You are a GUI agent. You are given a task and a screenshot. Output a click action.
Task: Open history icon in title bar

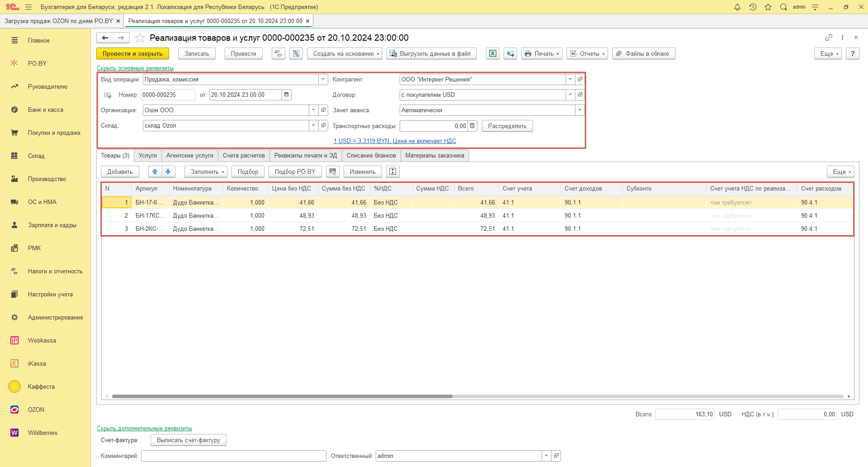pyautogui.click(x=753, y=7)
